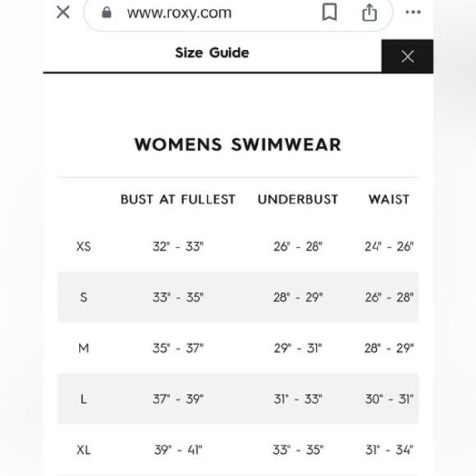476x476 pixels.
Task: Click the XS bust measurement 32" - 33"
Action: point(178,247)
